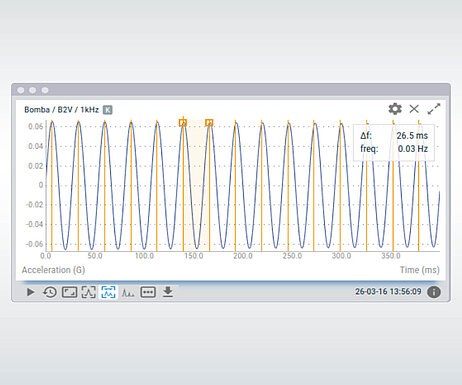Open chart settings gear
Screen dimensions: 462x385
click(x=395, y=109)
